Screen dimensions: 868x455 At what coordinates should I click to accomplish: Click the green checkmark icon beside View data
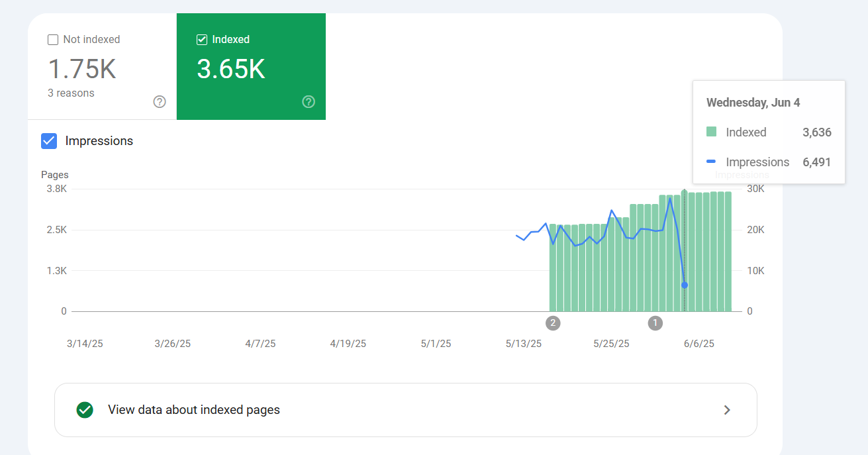(x=85, y=410)
